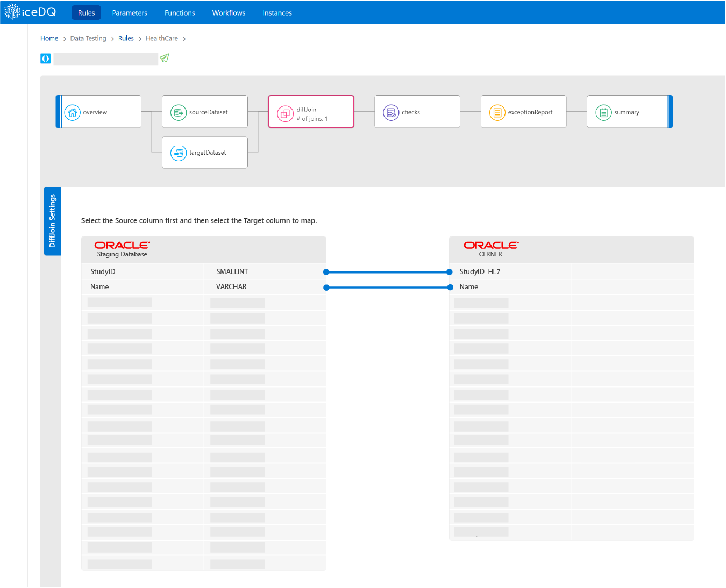Click the targetDataset step icon
Viewport: 726px width, 588px height.
tap(178, 153)
